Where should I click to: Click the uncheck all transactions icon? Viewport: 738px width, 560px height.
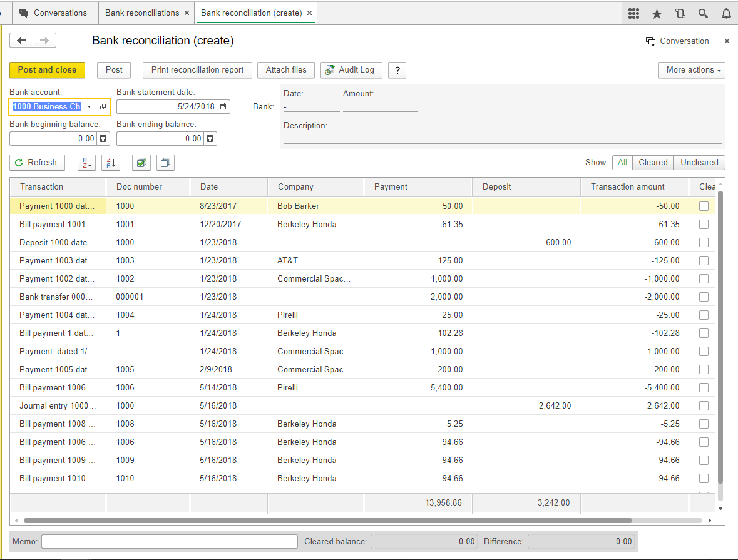(x=165, y=163)
